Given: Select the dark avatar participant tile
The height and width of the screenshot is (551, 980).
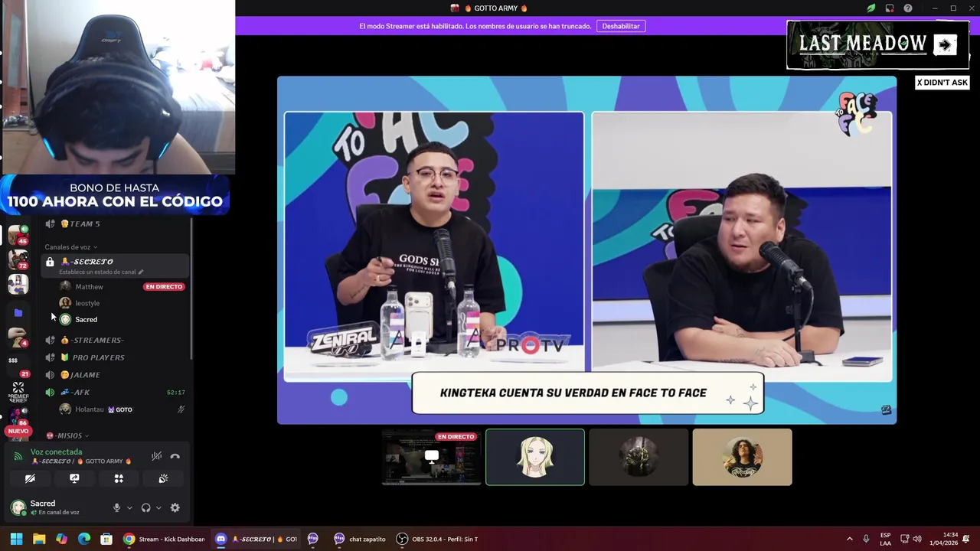Looking at the screenshot, I should (x=639, y=457).
